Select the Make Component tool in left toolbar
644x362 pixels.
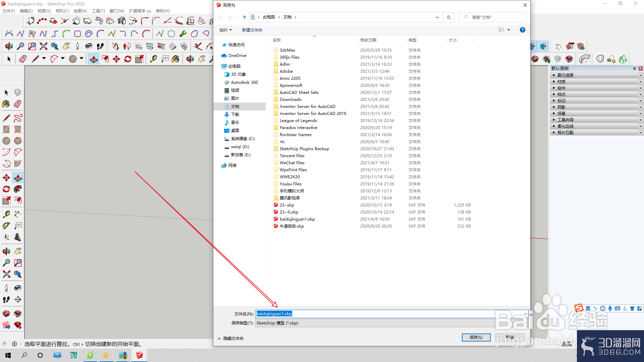(x=18, y=92)
